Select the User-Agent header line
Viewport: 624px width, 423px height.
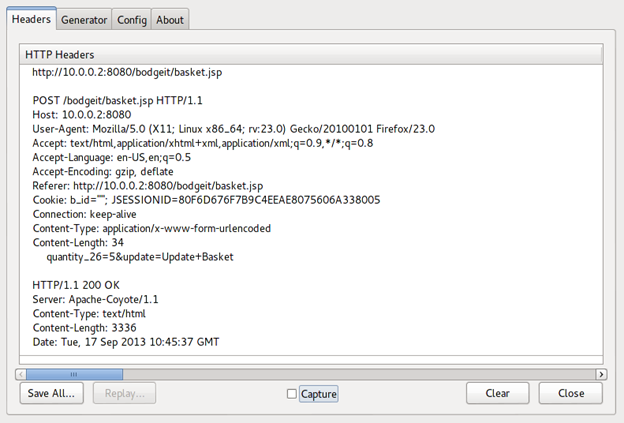coord(233,129)
